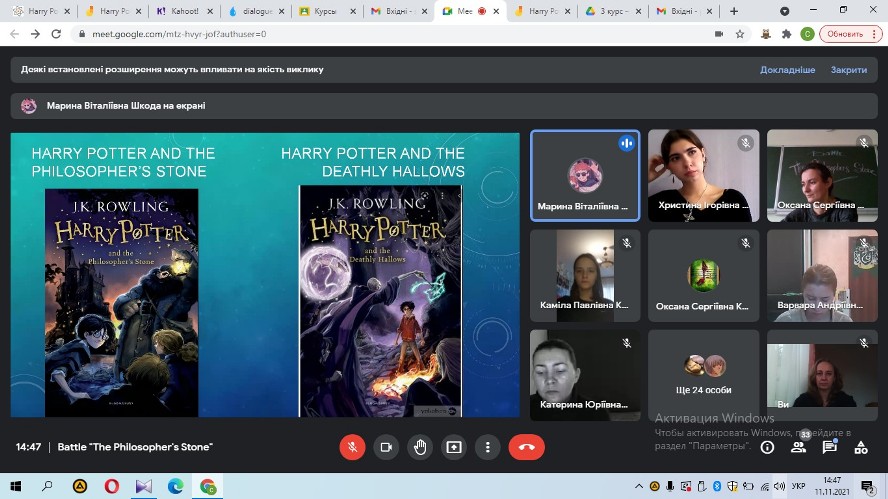Select Марина Віталіївна participant tile
The height and width of the screenshot is (499, 888).
tap(585, 176)
